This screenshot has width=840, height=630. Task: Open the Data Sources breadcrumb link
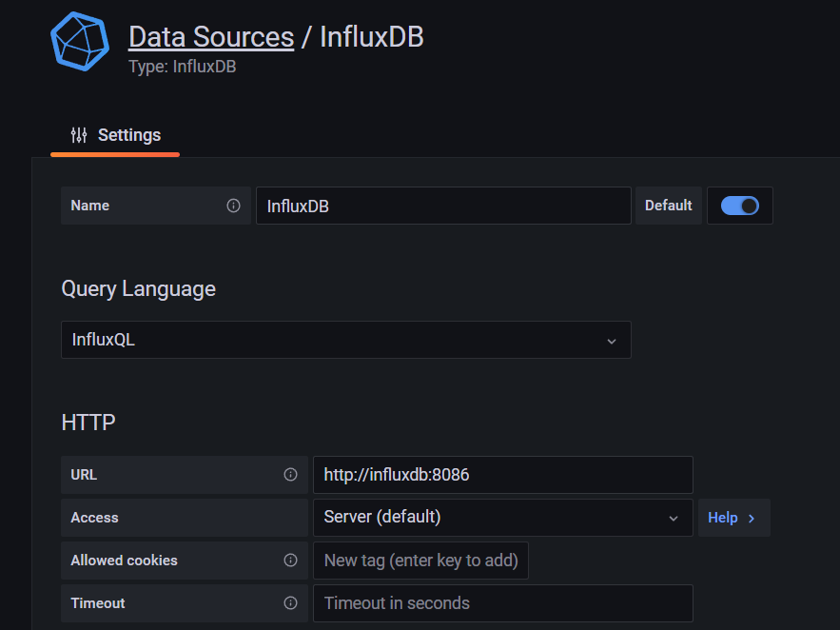click(211, 37)
